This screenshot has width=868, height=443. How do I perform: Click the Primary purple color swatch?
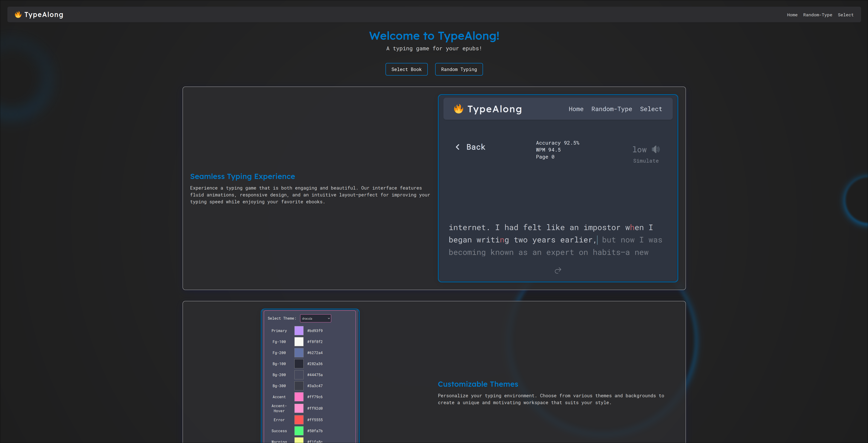point(299,331)
